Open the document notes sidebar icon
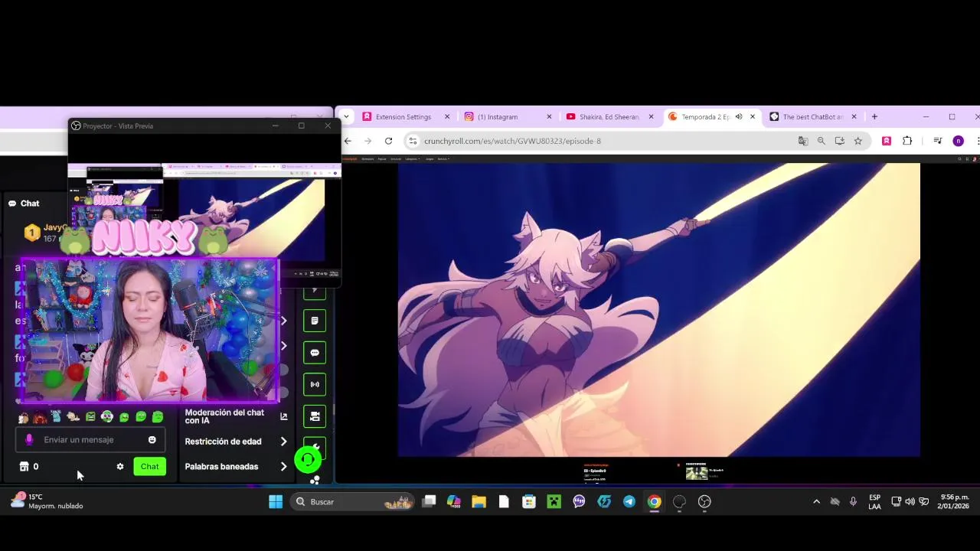This screenshot has height=551, width=980. click(315, 321)
